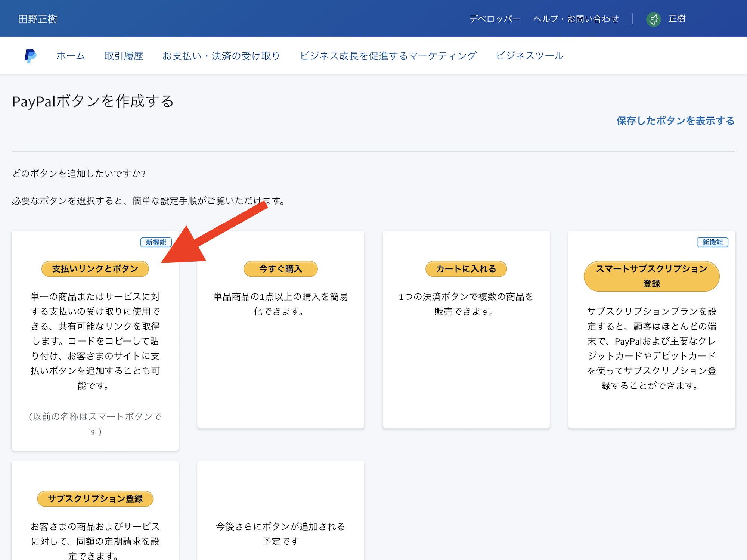
Task: Open お支払い・決済の受け取り menu
Action: [221, 56]
